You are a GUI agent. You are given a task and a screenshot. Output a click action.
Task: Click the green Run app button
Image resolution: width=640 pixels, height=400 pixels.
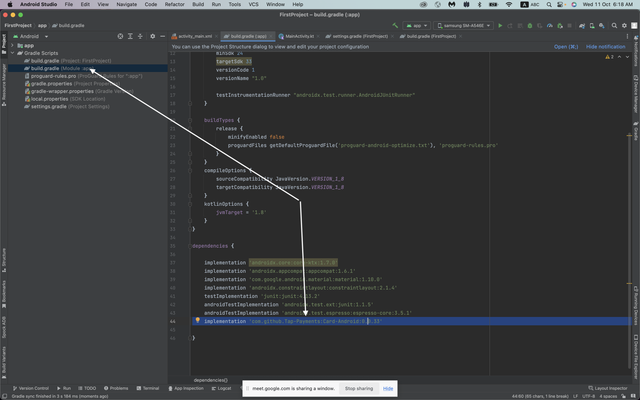tap(502, 25)
